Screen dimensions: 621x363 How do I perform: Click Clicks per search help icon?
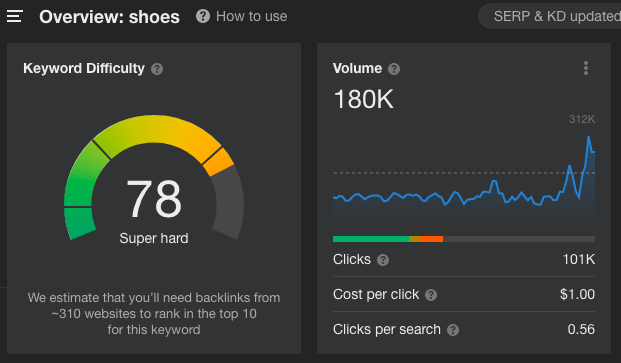453,330
